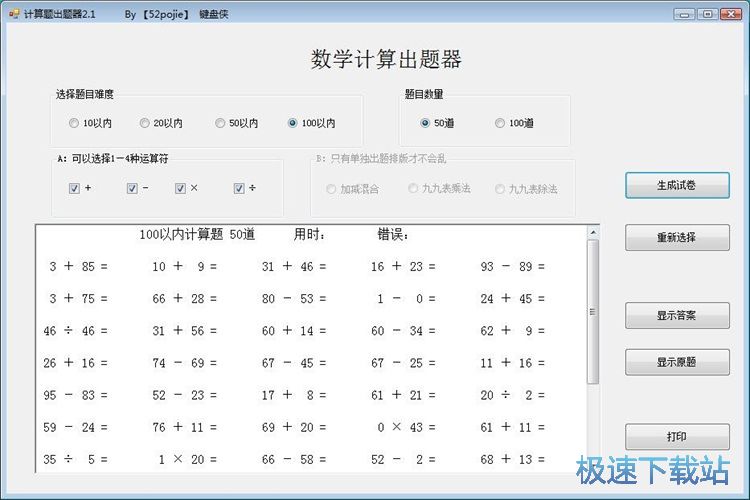This screenshot has width=750, height=500.
Task: Print the worksheet with 打印 button
Action: [677, 437]
